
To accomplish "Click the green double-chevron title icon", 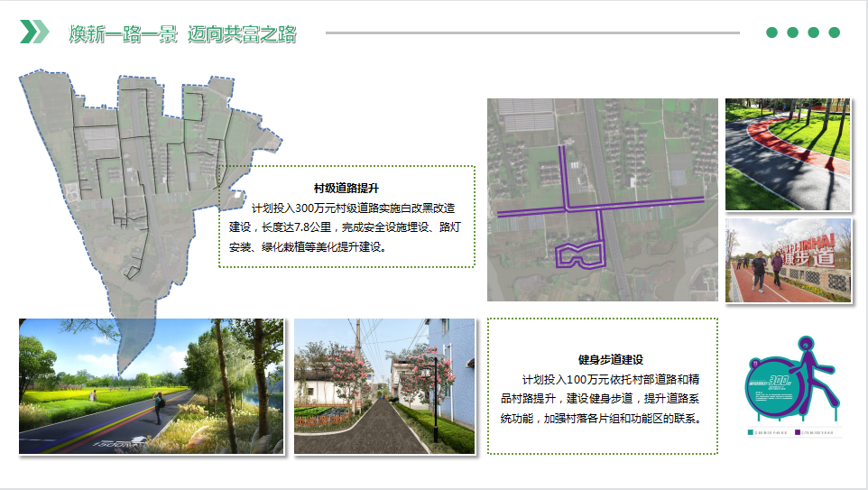I will (34, 32).
